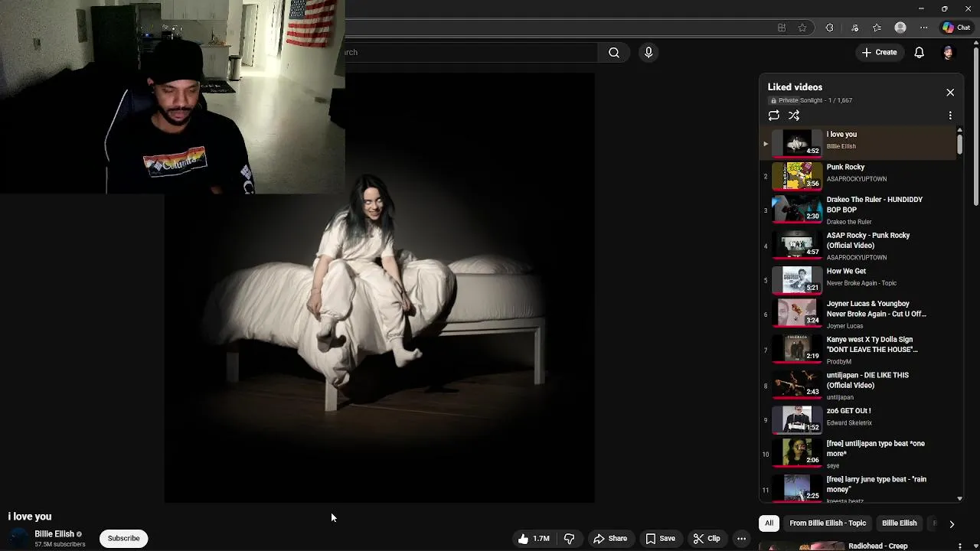Open Edge Copilot Chat

click(x=956, y=28)
